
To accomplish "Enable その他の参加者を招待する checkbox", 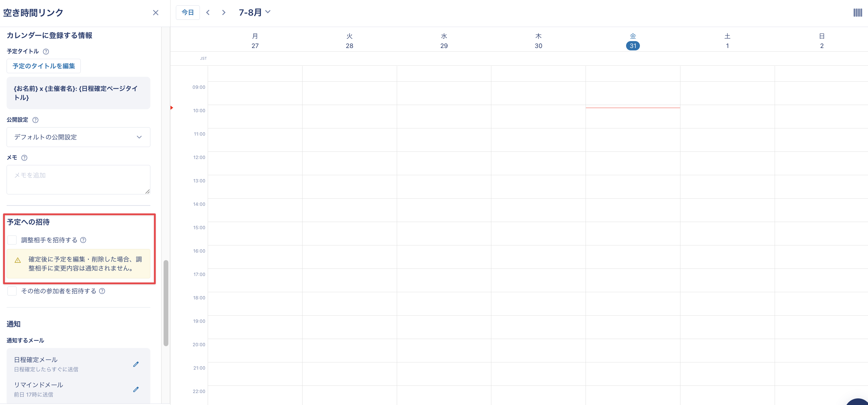I will (12, 291).
